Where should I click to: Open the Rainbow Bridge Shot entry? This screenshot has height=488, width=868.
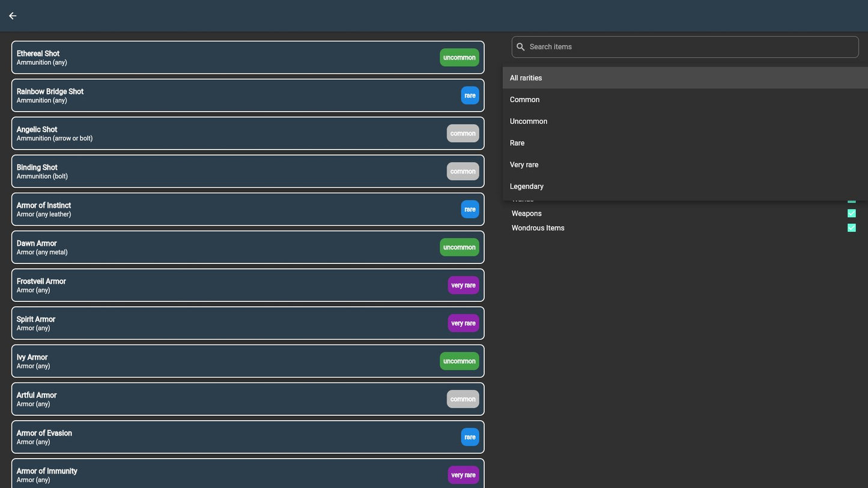[x=228, y=95]
